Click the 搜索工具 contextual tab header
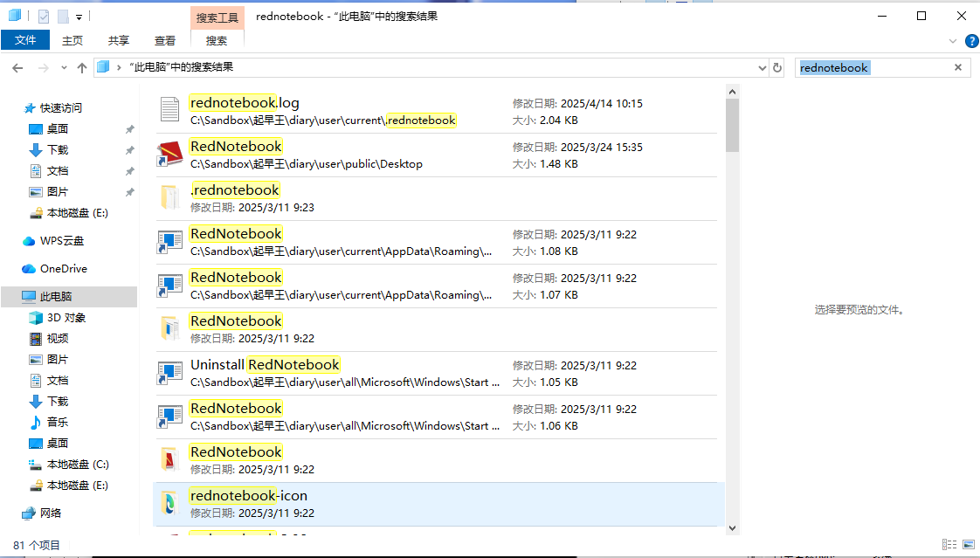Image resolution: width=980 pixels, height=558 pixels. [x=217, y=17]
